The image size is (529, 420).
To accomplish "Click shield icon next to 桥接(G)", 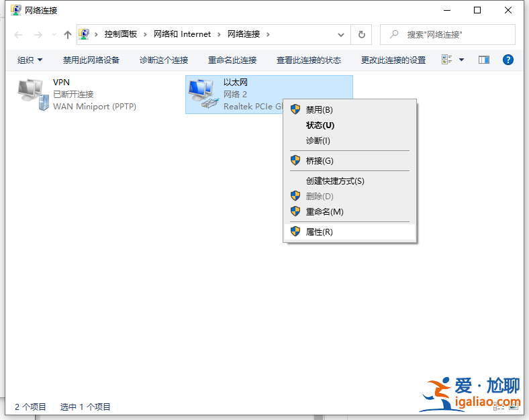I will [295, 160].
